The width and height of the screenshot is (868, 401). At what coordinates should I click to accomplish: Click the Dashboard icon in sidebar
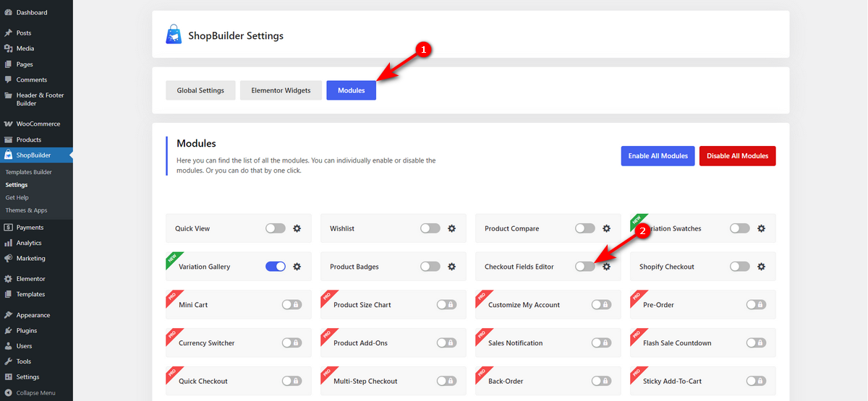pos(8,12)
